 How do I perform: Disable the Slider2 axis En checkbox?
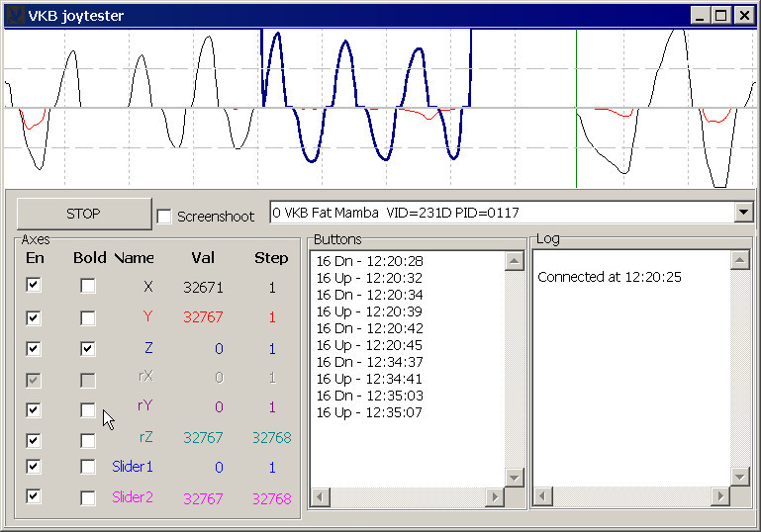tap(34, 496)
